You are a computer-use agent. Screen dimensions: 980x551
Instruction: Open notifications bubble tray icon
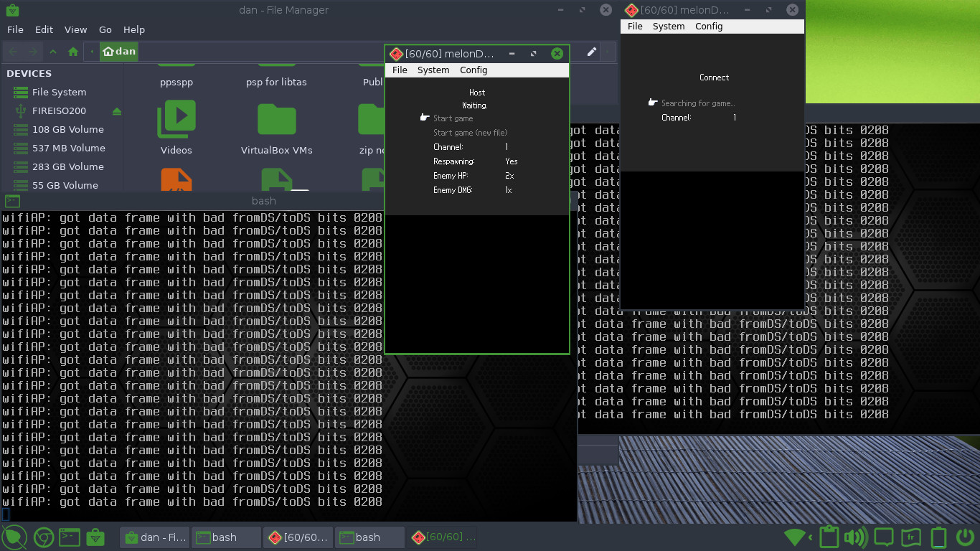click(x=884, y=537)
